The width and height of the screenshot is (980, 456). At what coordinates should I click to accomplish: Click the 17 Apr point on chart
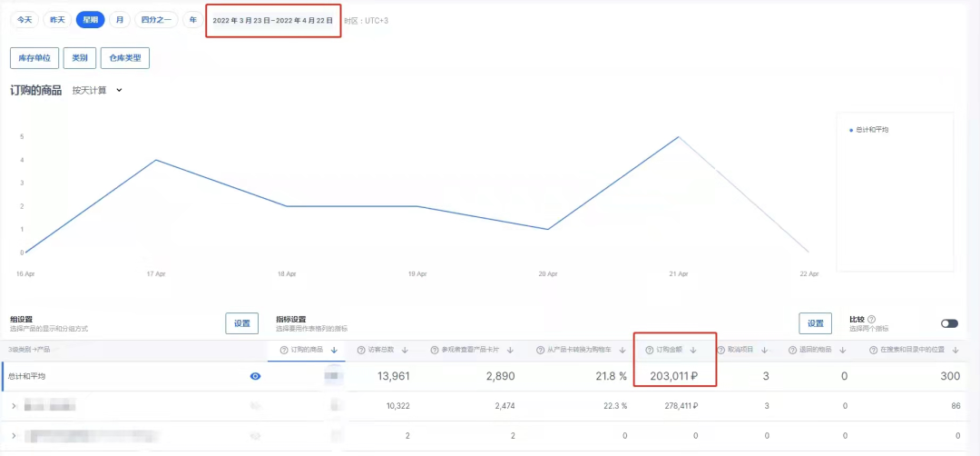156,160
